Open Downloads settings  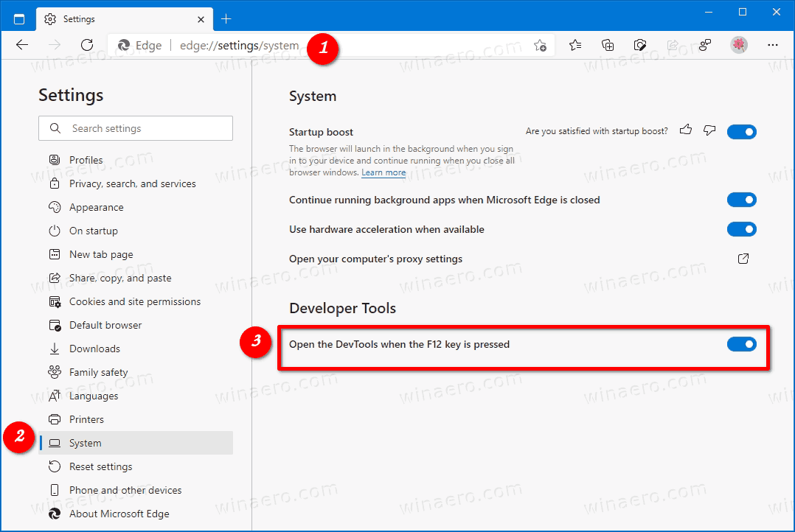point(136,349)
